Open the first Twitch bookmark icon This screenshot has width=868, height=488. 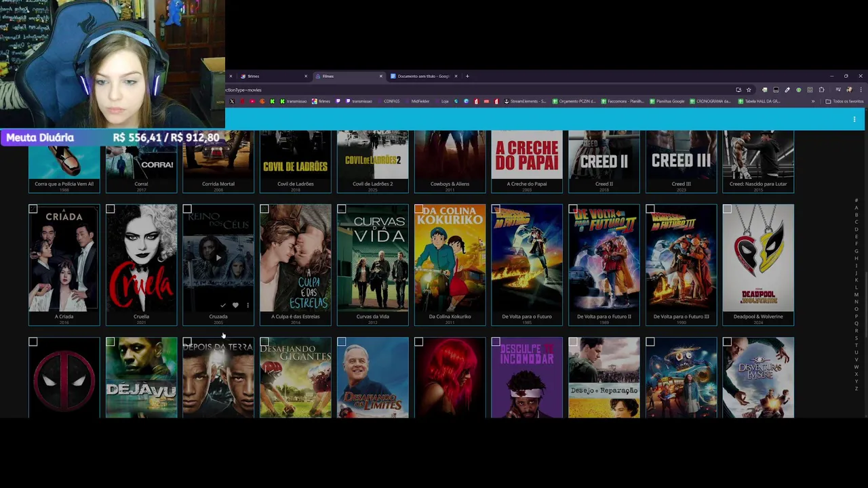click(338, 101)
